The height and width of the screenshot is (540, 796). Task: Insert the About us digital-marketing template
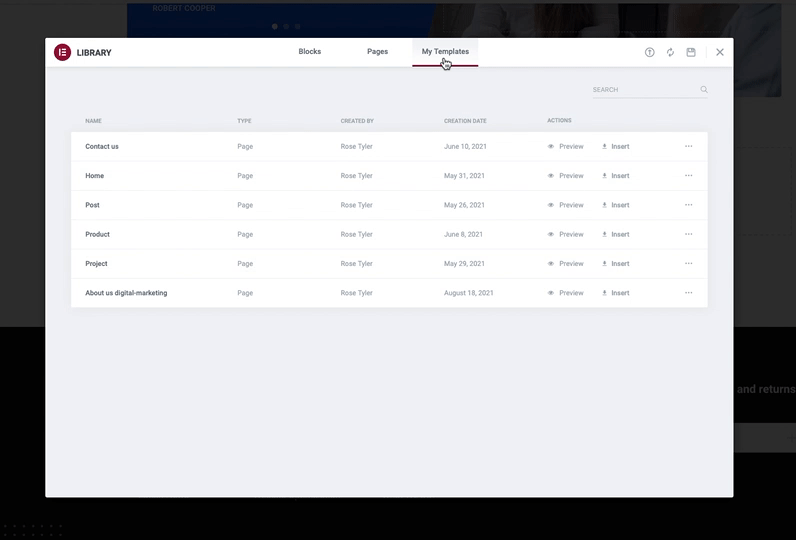(616, 293)
